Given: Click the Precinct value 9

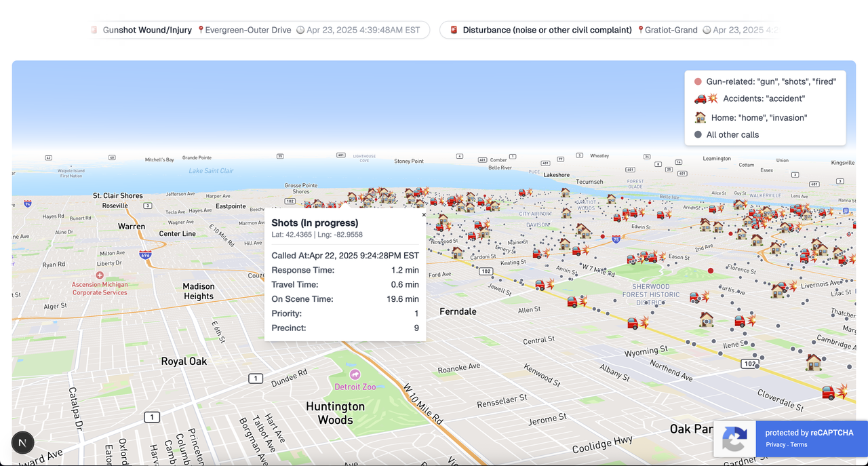Looking at the screenshot, I should 416,328.
